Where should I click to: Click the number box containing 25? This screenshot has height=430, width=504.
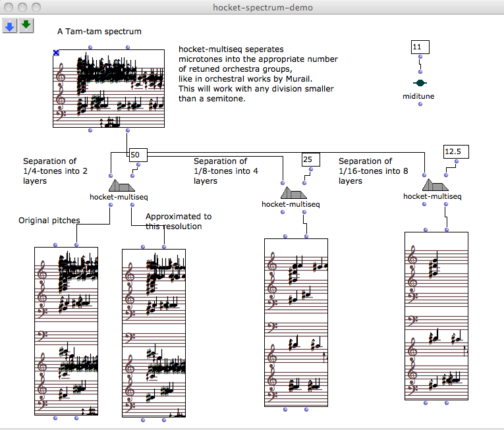310,159
